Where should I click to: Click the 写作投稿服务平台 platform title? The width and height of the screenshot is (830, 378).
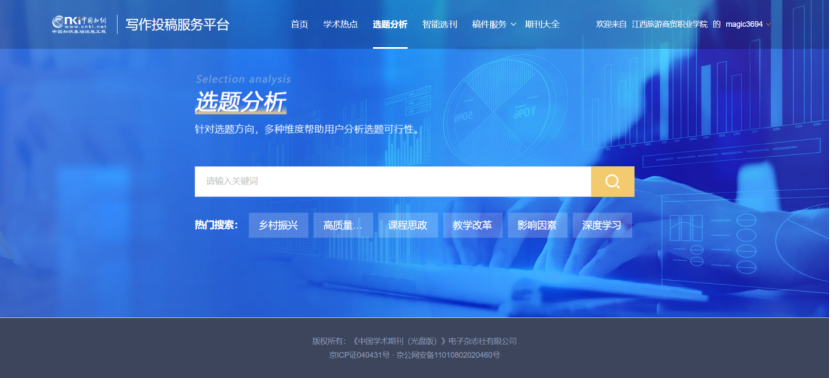[177, 25]
